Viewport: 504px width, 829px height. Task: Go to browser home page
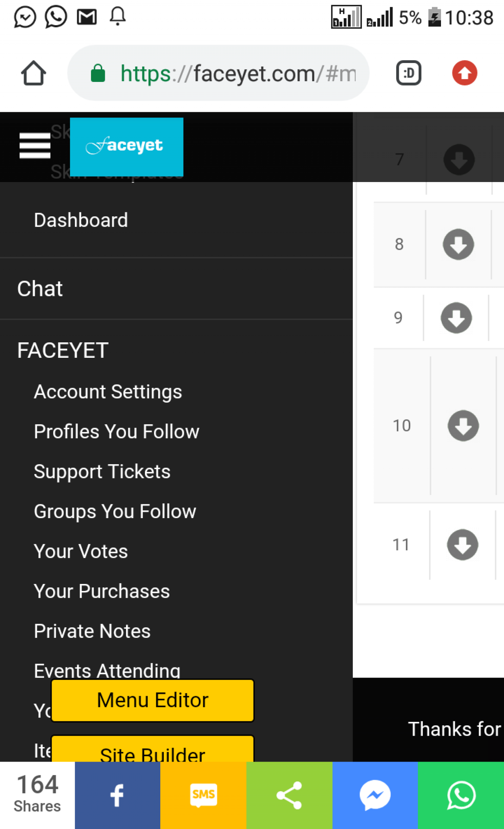click(33, 73)
